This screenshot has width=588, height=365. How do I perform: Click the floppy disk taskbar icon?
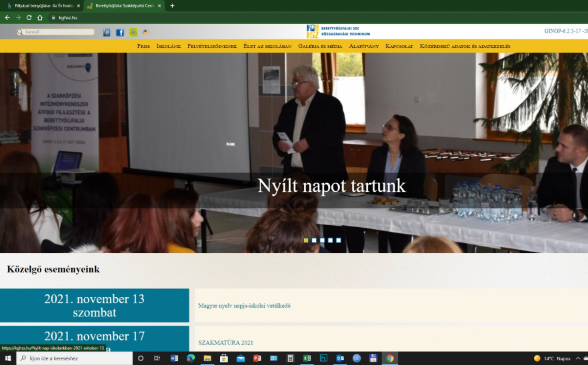(373, 358)
